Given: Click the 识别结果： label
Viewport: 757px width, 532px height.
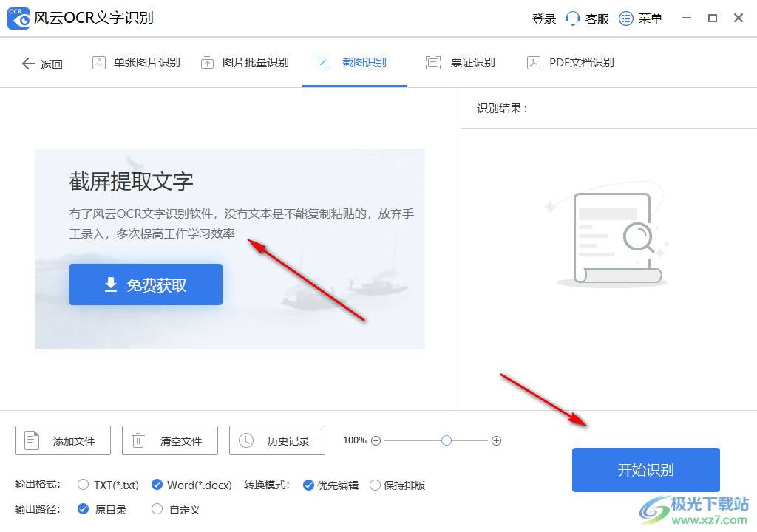Looking at the screenshot, I should 502,108.
